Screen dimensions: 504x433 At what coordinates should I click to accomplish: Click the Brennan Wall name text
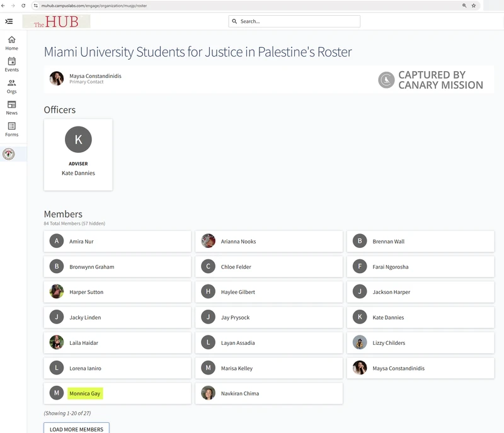click(388, 241)
